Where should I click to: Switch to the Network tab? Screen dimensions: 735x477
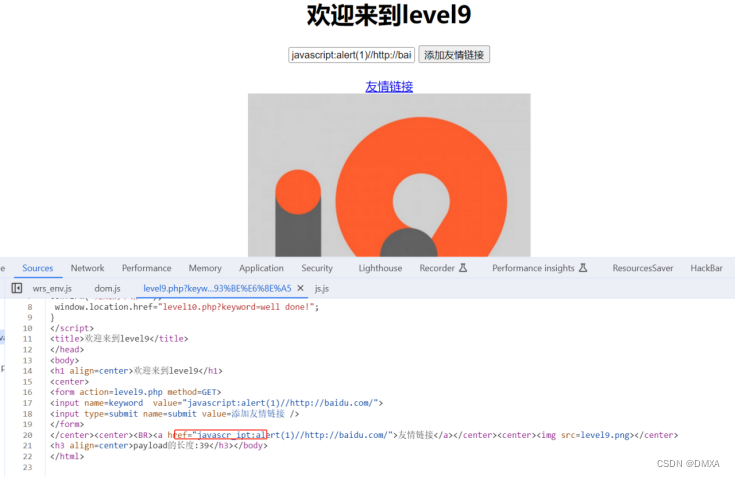[x=87, y=268]
